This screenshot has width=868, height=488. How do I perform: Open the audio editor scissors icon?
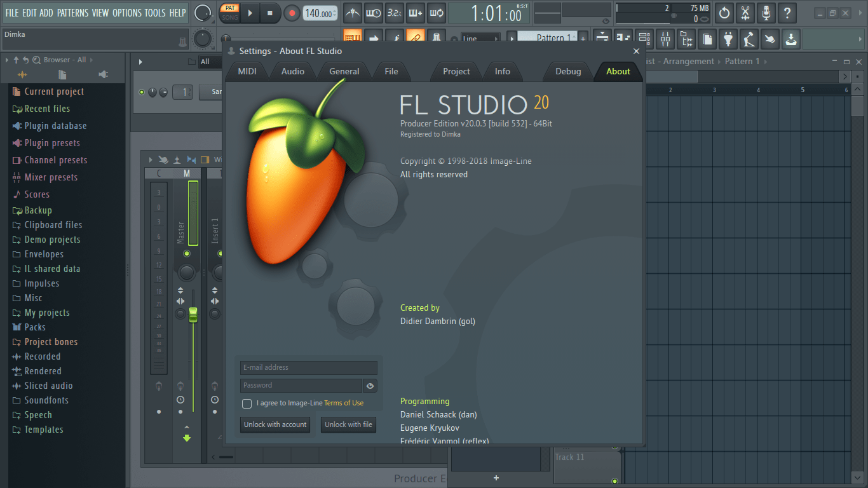click(x=745, y=13)
